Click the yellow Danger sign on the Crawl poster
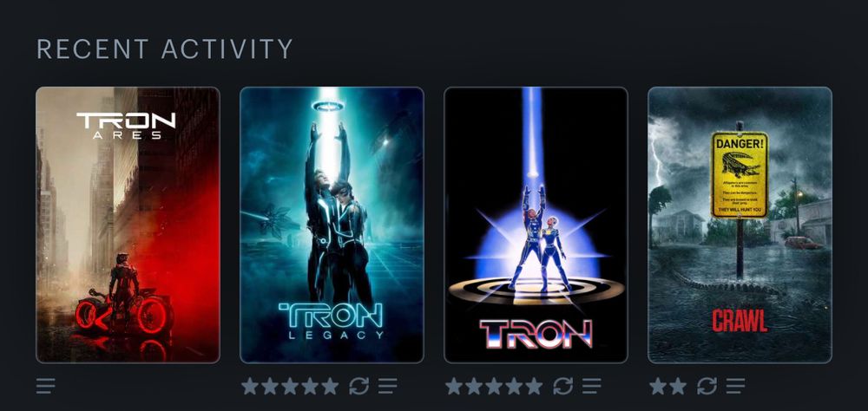This screenshot has width=868, height=411. pos(740,175)
